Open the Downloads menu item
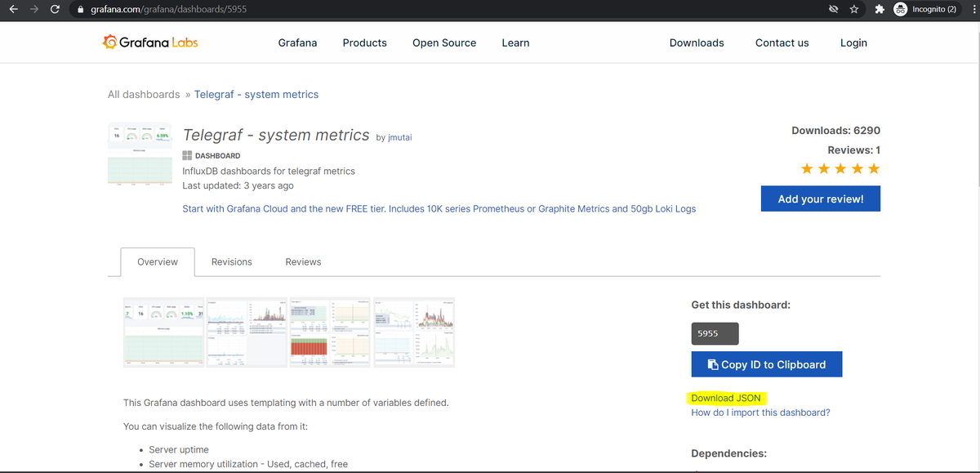This screenshot has width=980, height=473. click(697, 42)
